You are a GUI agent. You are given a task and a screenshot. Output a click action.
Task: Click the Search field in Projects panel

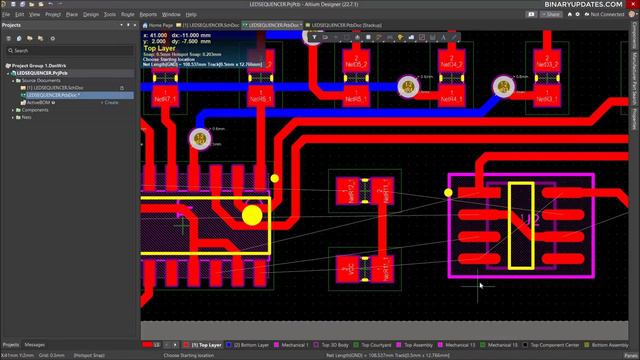(x=70, y=51)
